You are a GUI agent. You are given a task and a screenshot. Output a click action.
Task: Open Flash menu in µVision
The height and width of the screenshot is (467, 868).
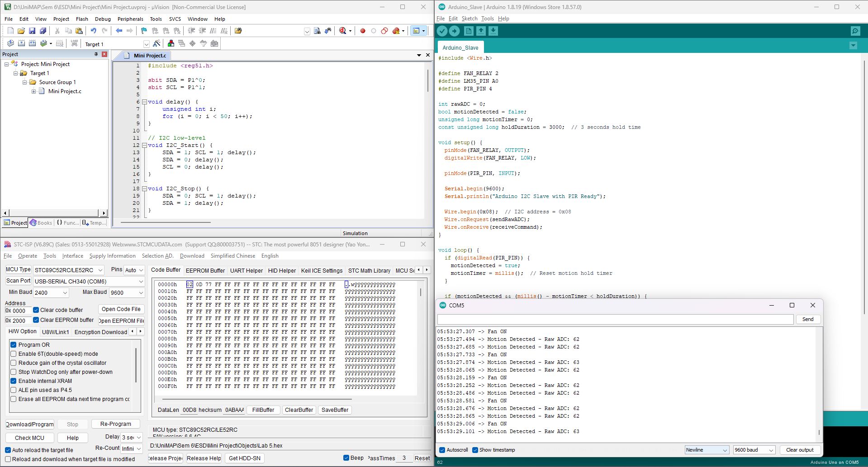[82, 19]
